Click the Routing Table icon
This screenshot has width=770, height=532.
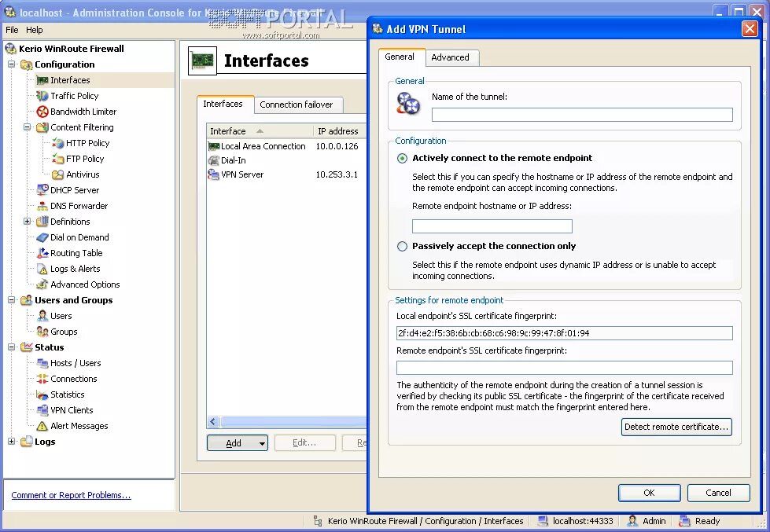tap(42, 253)
